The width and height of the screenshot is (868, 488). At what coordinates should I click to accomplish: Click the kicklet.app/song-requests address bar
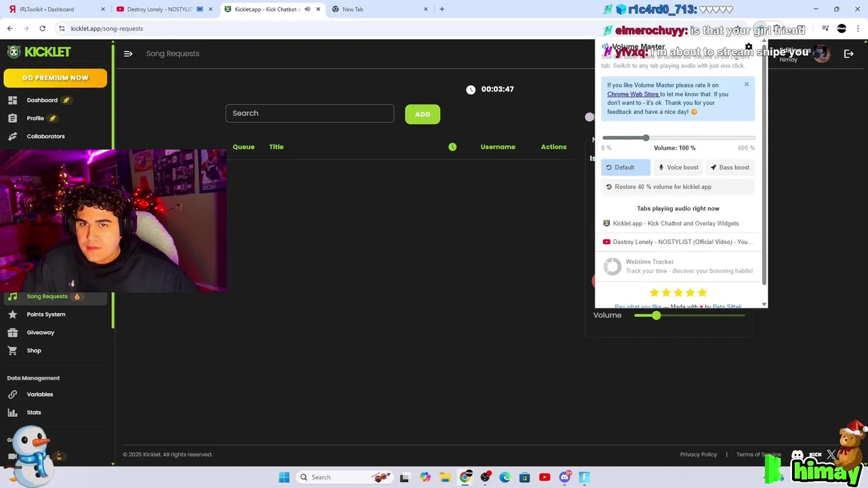click(107, 28)
